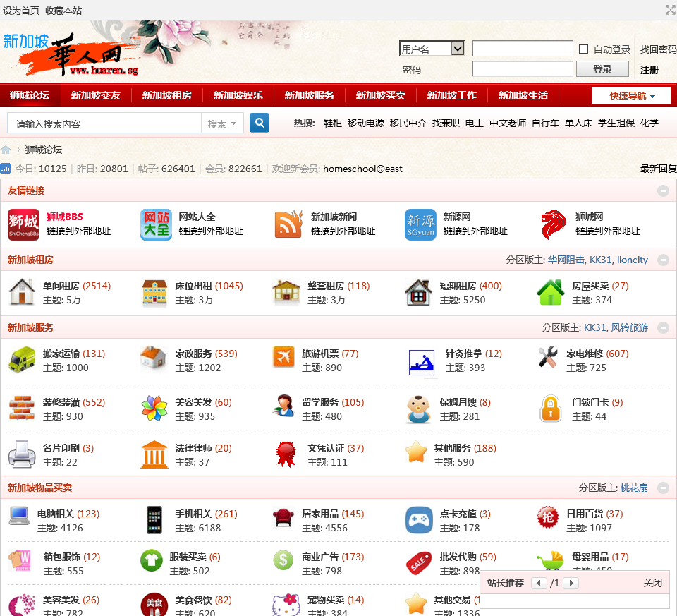Click the 设为首页 link
The height and width of the screenshot is (616, 677).
tap(20, 11)
